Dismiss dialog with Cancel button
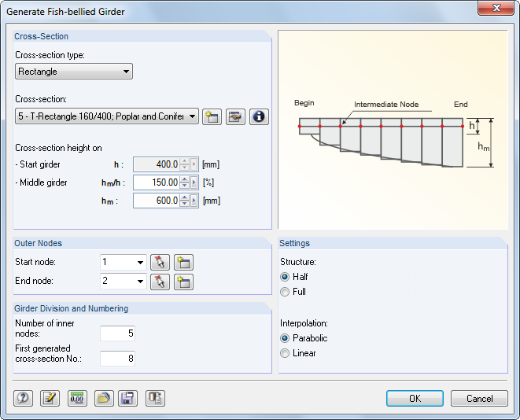Image resolution: width=520 pixels, height=420 pixels. click(479, 398)
